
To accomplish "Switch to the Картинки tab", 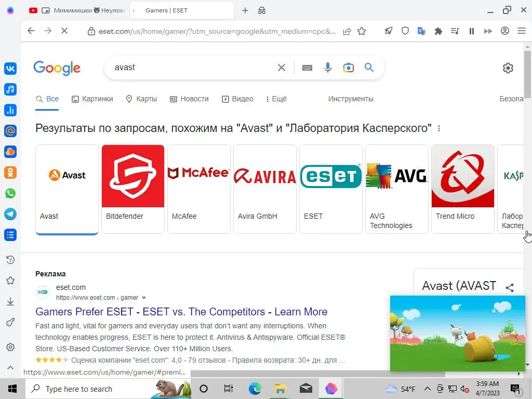I will [x=92, y=99].
